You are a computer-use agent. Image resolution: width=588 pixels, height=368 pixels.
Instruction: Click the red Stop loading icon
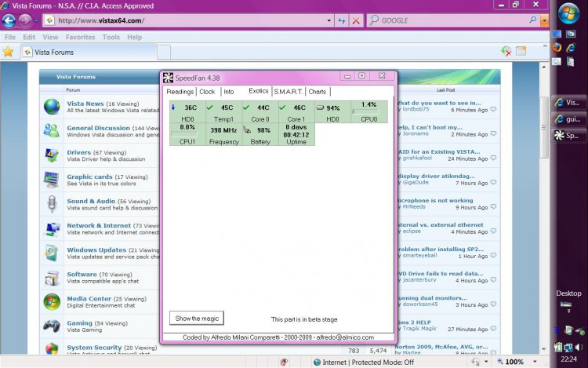click(356, 20)
